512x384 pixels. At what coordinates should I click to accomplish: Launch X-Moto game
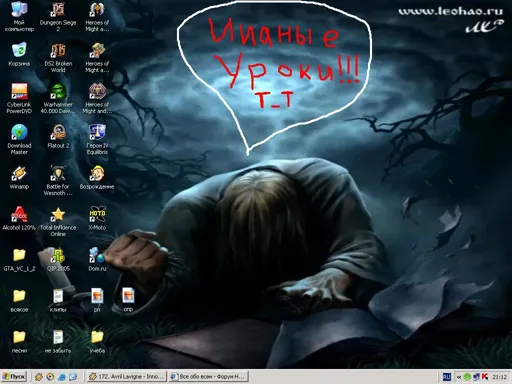tap(97, 218)
